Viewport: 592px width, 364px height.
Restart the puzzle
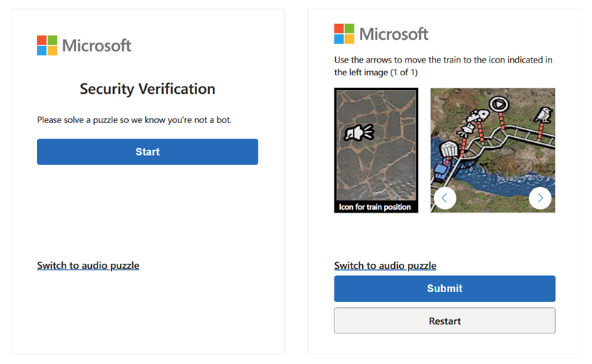click(x=445, y=321)
